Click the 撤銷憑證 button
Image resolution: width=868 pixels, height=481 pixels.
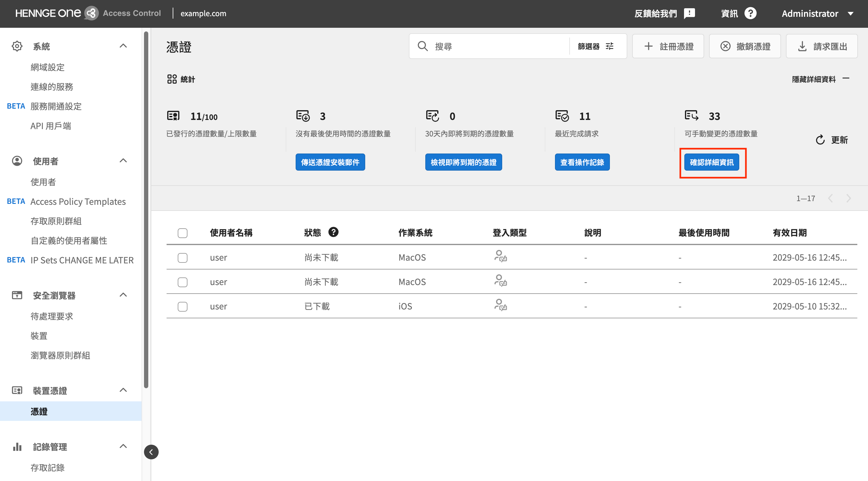click(x=745, y=46)
